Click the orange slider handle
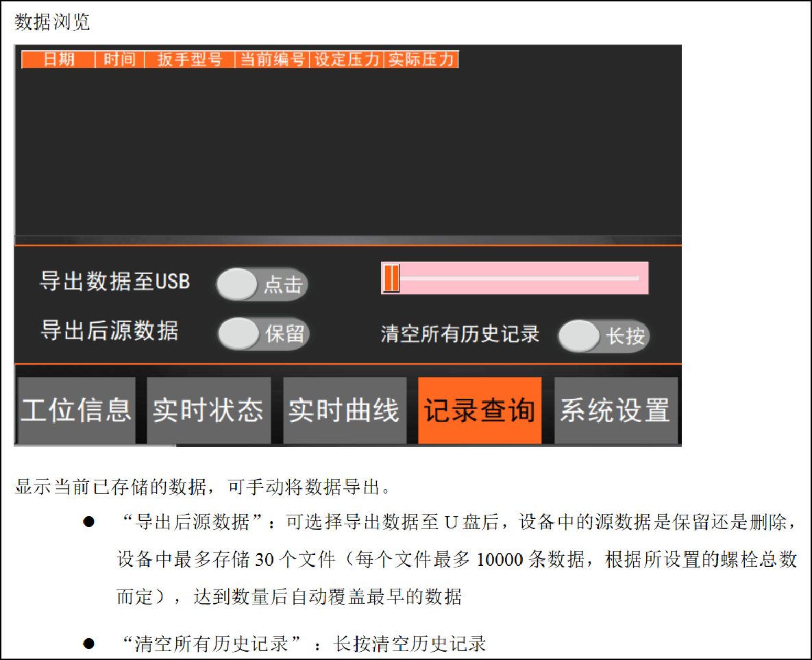The image size is (812, 660). click(391, 278)
